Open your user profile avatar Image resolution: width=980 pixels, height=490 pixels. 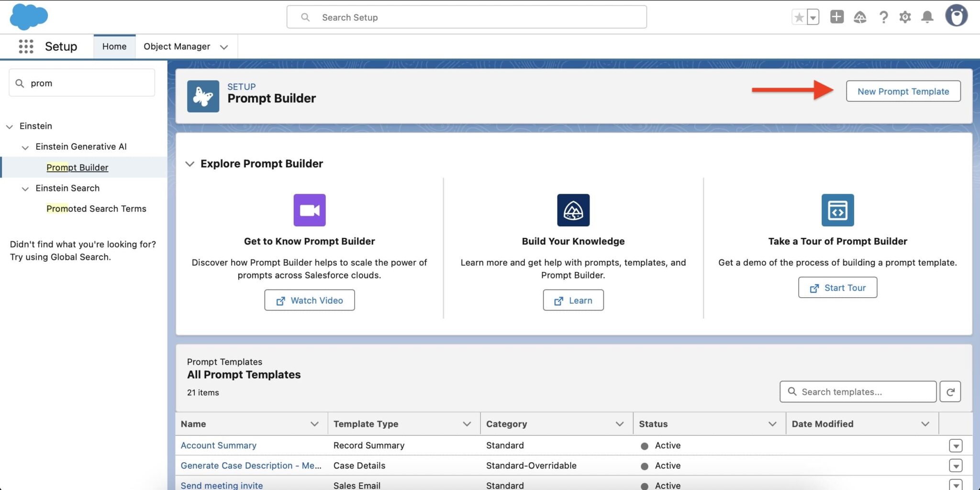point(956,17)
